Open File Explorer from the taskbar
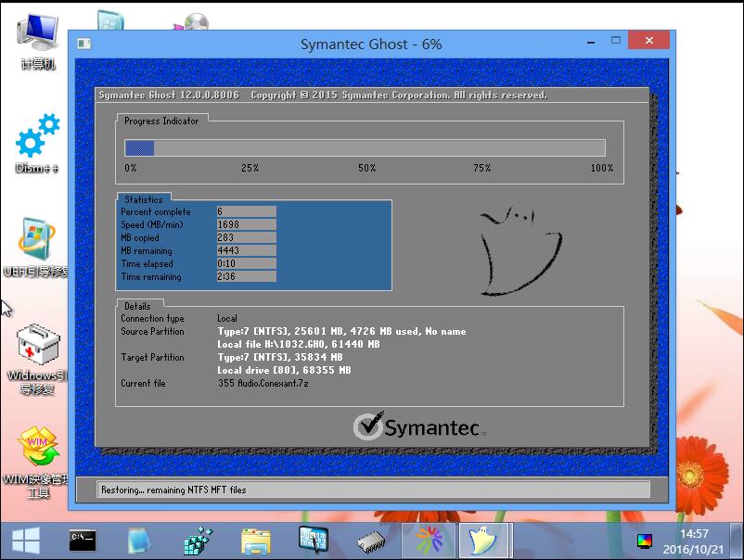The image size is (744, 560). (x=255, y=540)
